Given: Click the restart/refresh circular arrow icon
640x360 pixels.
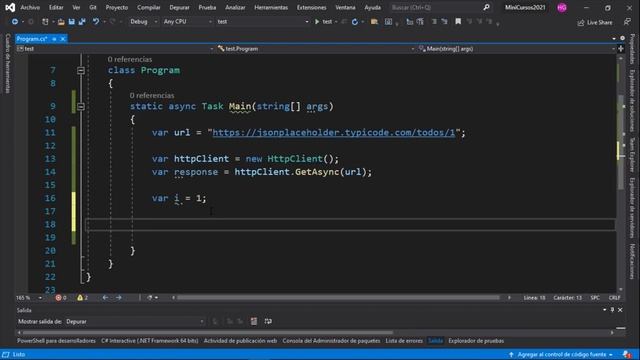Looking at the screenshot, I should [355, 22].
